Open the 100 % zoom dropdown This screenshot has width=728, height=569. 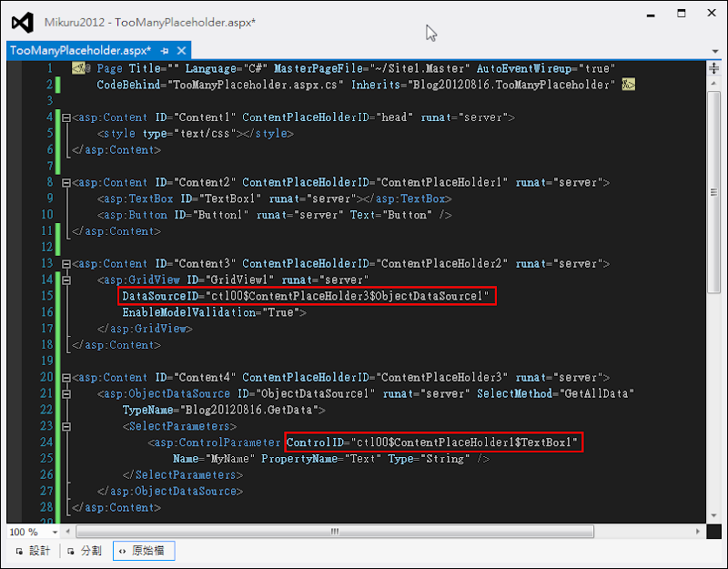(55, 532)
